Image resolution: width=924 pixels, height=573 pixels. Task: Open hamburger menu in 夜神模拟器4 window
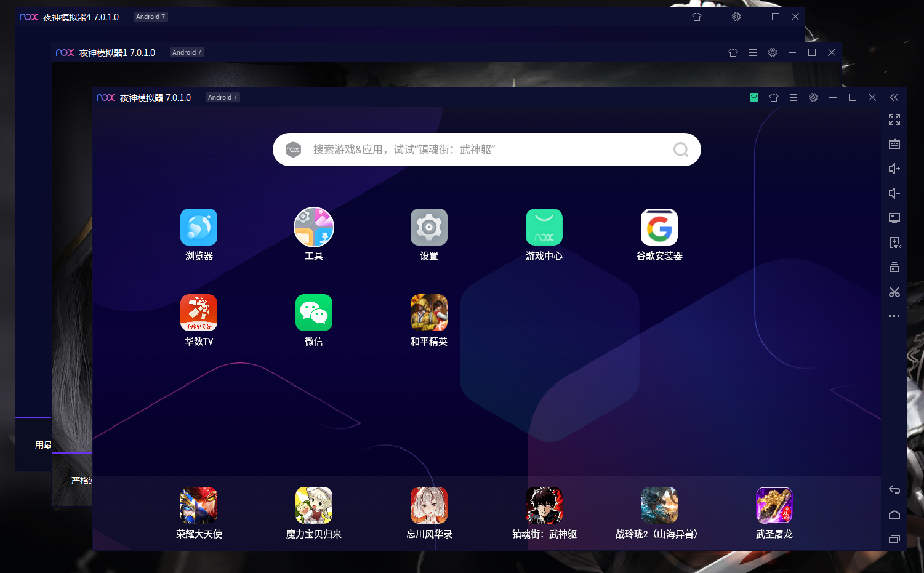click(x=717, y=17)
